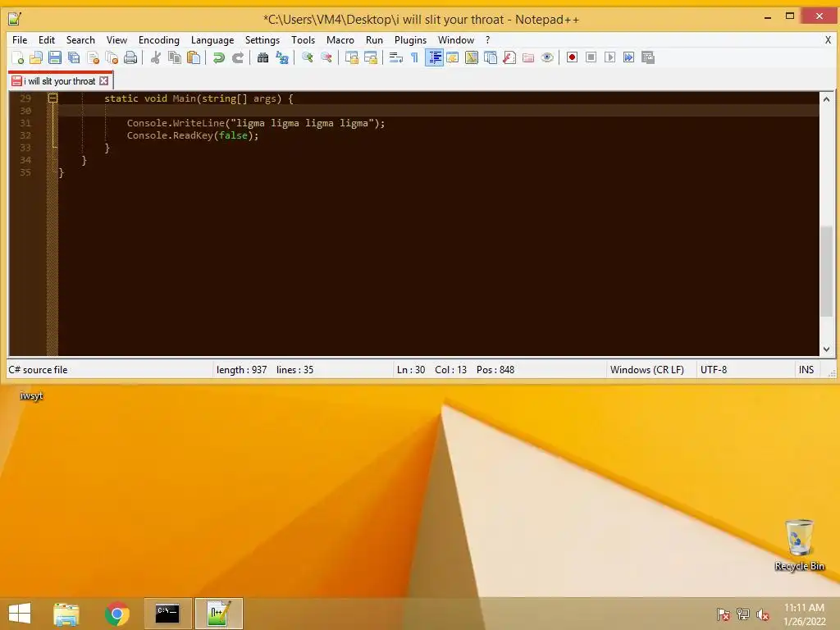The image size is (840, 630).
Task: Click 'Windows (CR LF)' in the status bar
Action: [x=646, y=370]
